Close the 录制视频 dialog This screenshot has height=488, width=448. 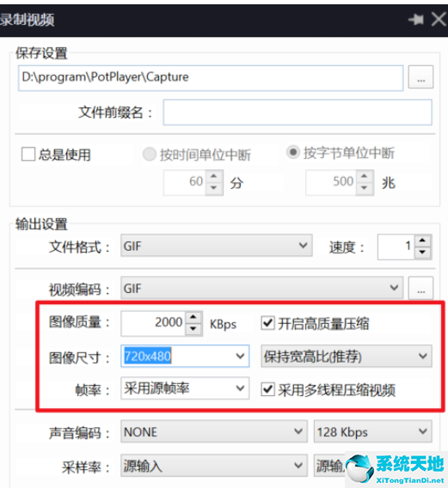click(x=439, y=20)
